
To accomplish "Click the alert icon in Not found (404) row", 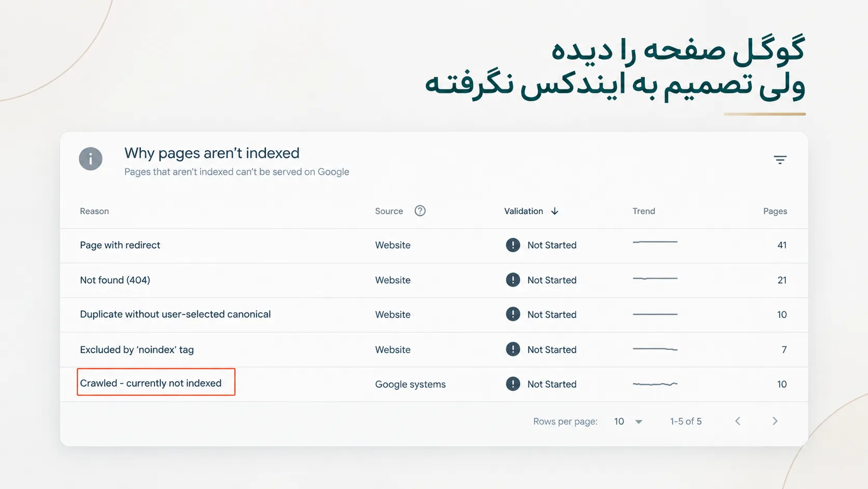I will pos(513,280).
